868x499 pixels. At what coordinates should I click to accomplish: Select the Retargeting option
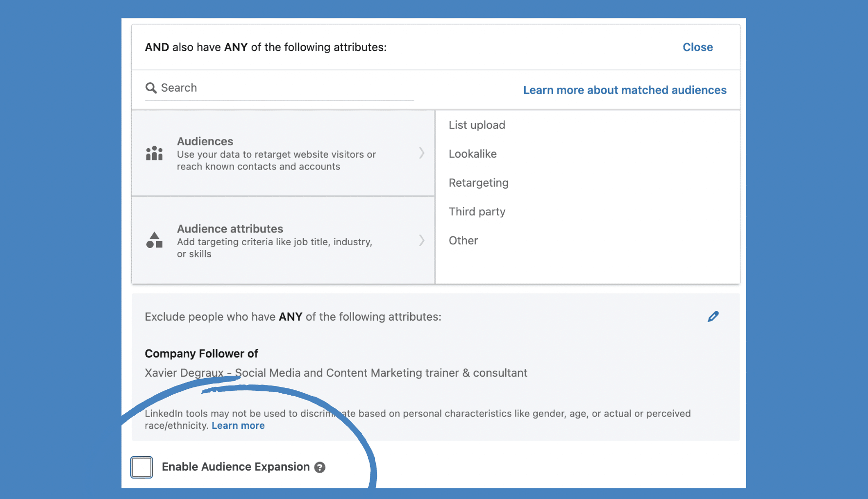point(478,183)
